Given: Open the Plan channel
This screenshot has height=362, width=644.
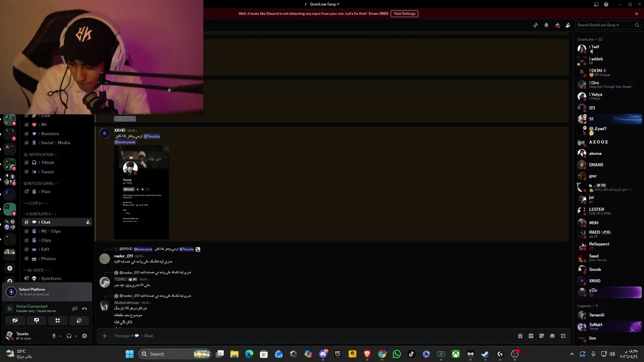Looking at the screenshot, I should coord(56,192).
